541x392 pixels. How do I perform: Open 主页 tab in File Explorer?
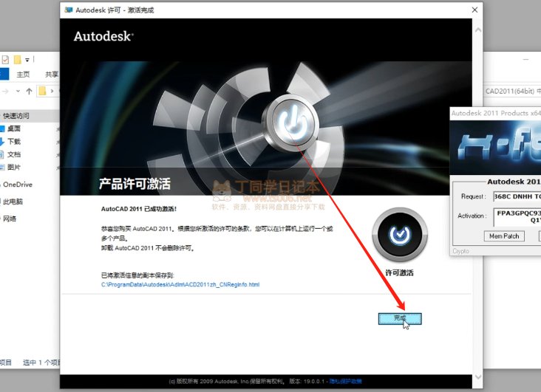(x=23, y=74)
